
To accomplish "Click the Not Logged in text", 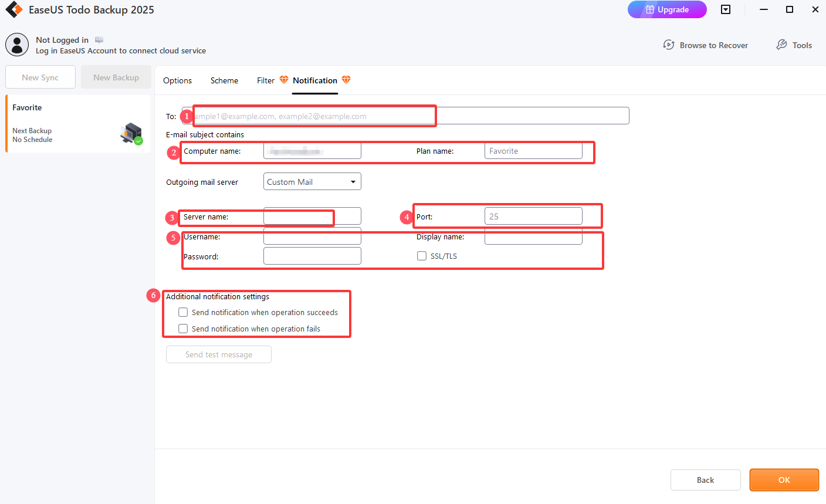I will (x=62, y=40).
